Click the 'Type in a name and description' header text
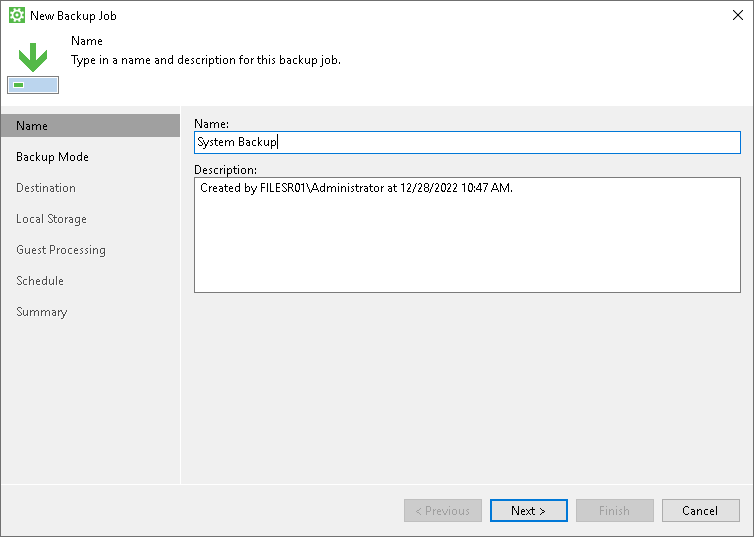754x537 pixels. pos(206,60)
